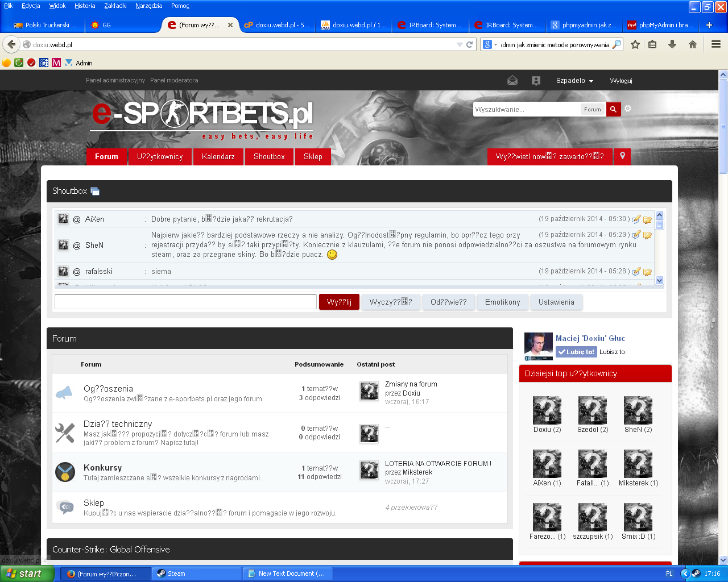
Task: Open the search engine selector dropdown
Action: [490, 44]
